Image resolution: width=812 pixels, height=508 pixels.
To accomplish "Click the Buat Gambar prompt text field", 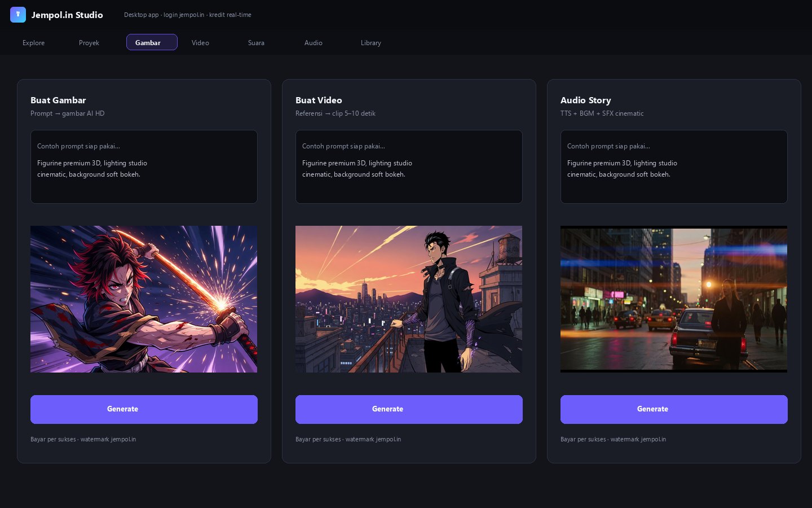I will (144, 167).
